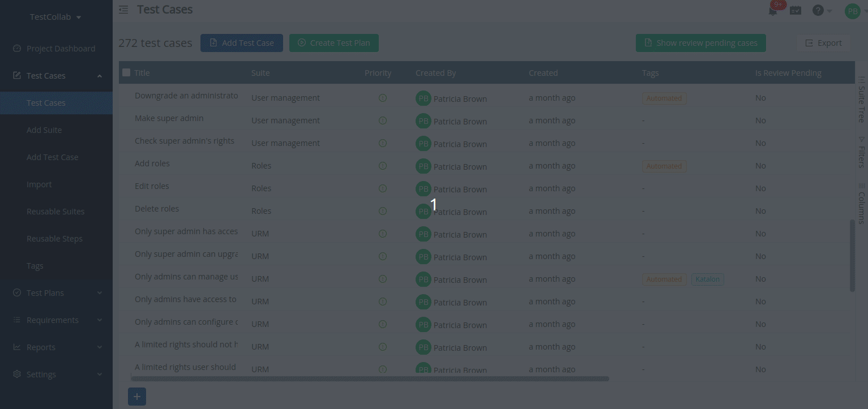Sort by the Title column header
Screen dimensions: 868x409
click(x=142, y=73)
